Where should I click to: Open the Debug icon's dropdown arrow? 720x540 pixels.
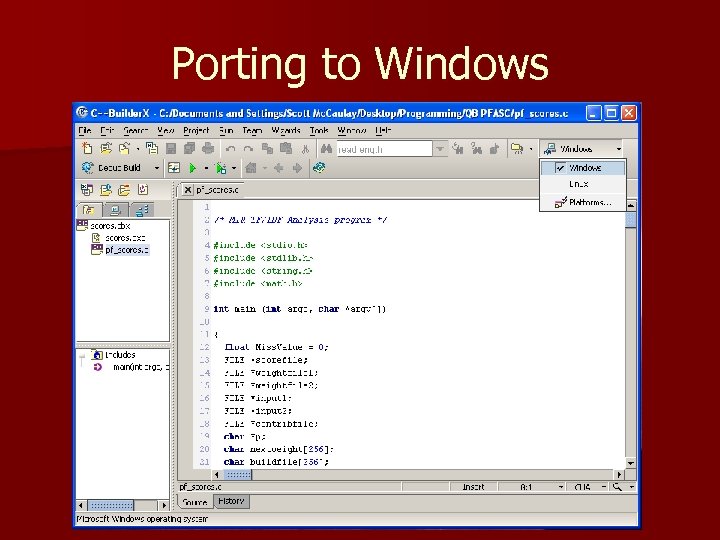pos(234,169)
